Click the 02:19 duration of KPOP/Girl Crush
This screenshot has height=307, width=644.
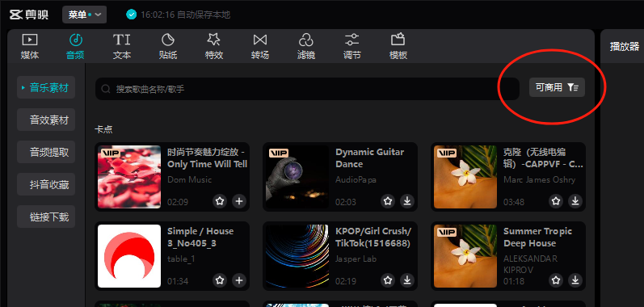345,281
